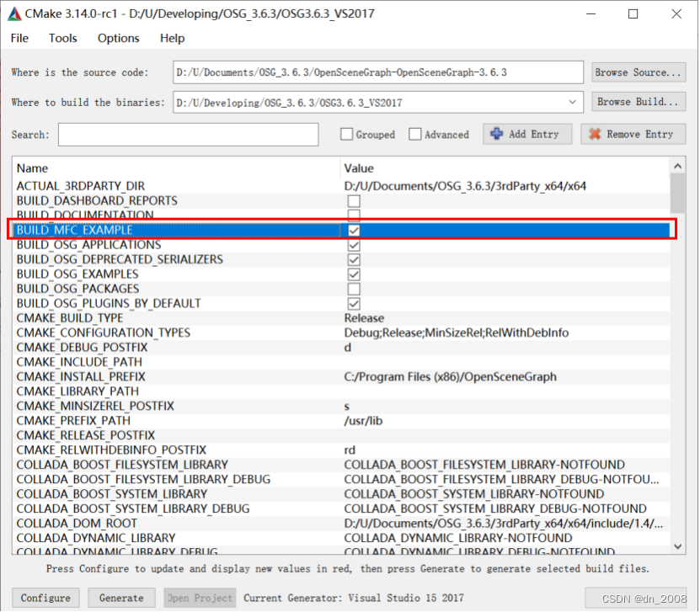Uncheck BUILD_OSG_EXAMPLES checkbox
Screen dimensions: 700x612
[354, 274]
